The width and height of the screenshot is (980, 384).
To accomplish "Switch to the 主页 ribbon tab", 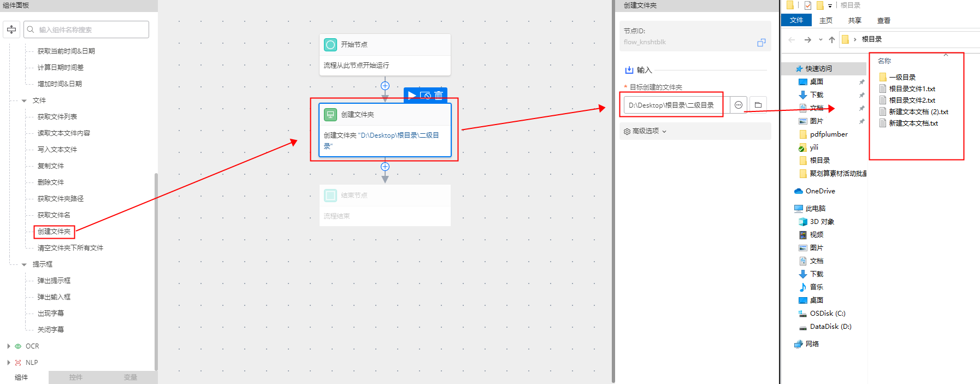I will (826, 21).
